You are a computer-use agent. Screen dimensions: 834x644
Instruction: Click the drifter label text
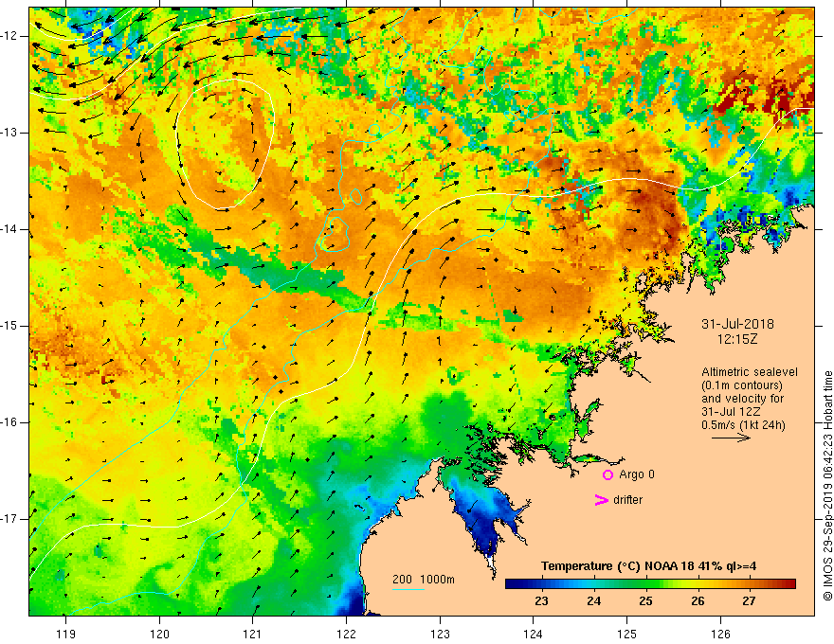tap(627, 500)
